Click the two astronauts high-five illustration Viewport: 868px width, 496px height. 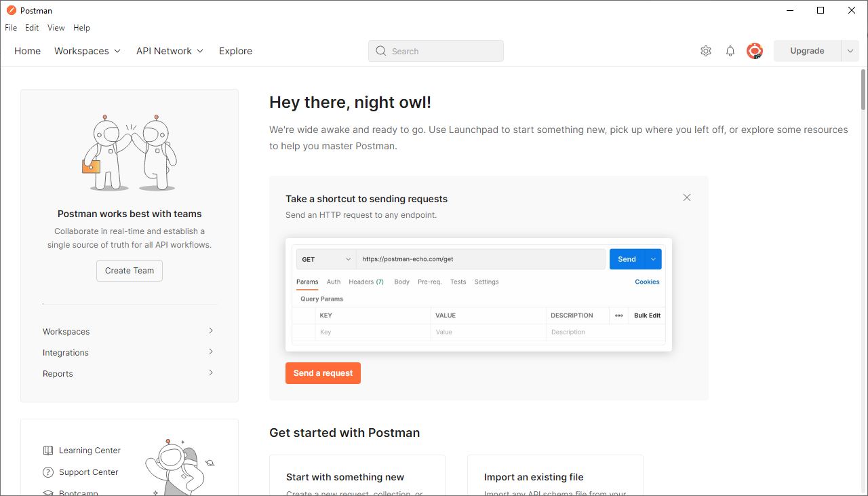[130, 152]
